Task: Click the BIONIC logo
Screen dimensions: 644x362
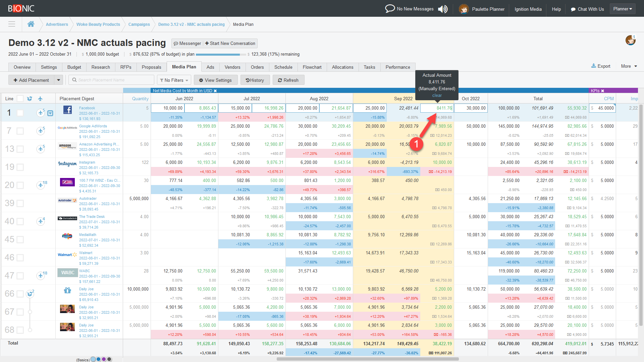Action: [x=21, y=8]
